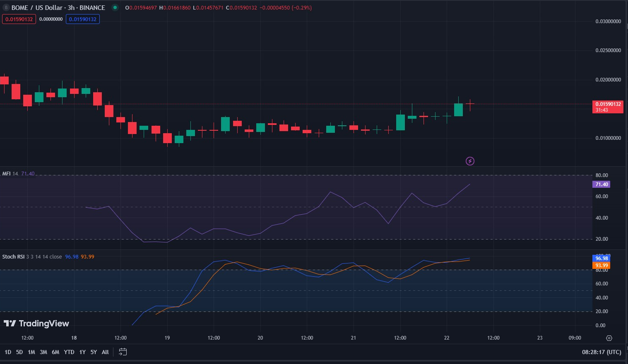Select the All time range

(x=105, y=352)
